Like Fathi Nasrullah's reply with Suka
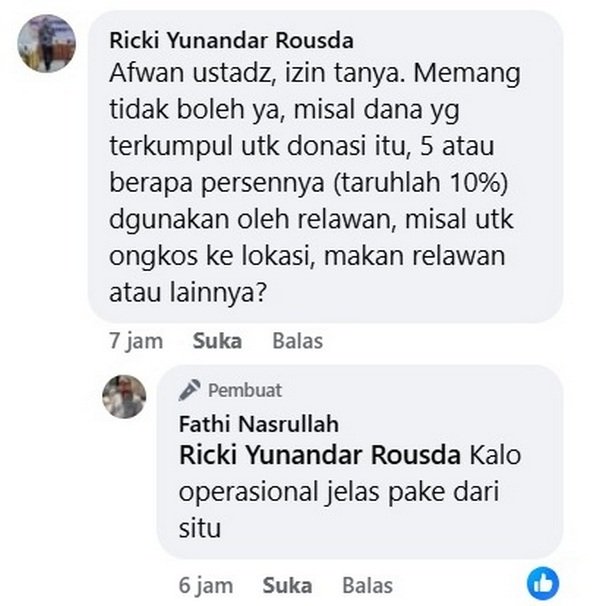 point(287,585)
